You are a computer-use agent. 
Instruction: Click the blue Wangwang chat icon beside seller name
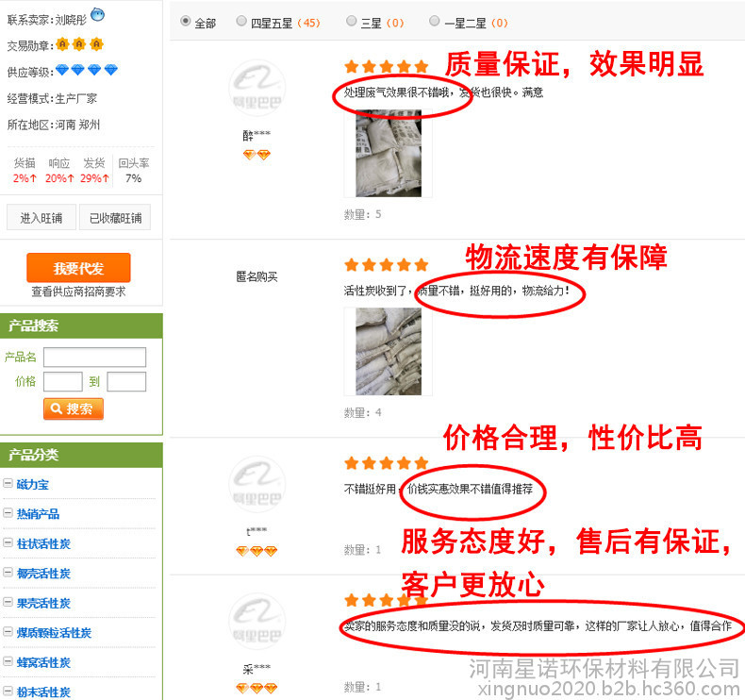(x=97, y=15)
